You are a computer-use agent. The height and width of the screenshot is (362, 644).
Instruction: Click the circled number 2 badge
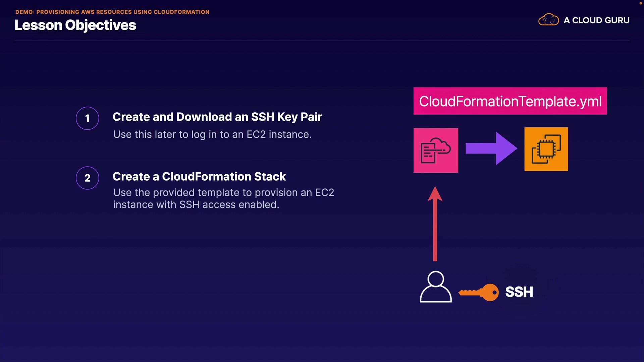pyautogui.click(x=87, y=178)
